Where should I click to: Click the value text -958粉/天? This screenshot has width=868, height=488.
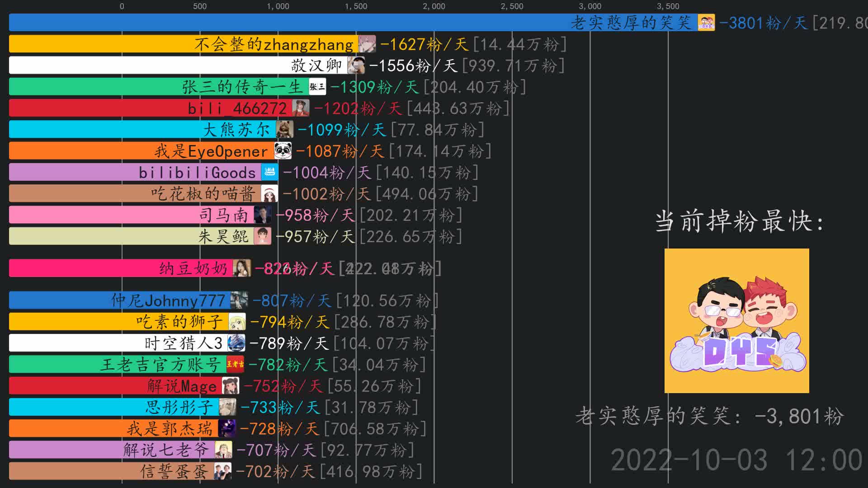pyautogui.click(x=316, y=215)
